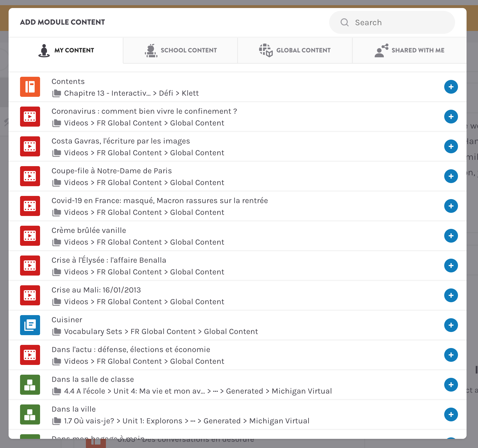Add Dans la ville using plus button

[x=451, y=414]
